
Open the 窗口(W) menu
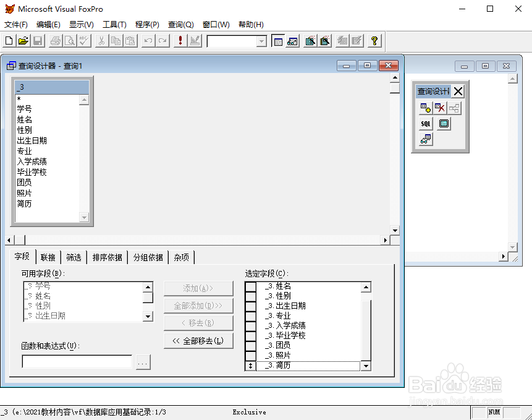pyautogui.click(x=216, y=25)
